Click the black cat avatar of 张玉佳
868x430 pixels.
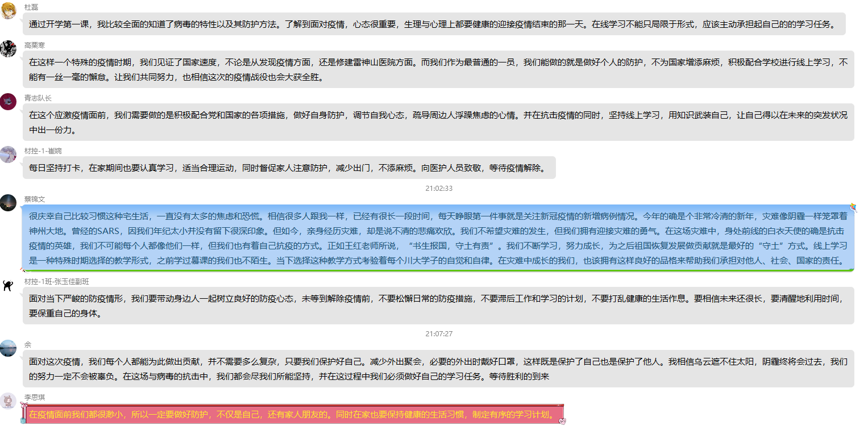pyautogui.click(x=8, y=286)
